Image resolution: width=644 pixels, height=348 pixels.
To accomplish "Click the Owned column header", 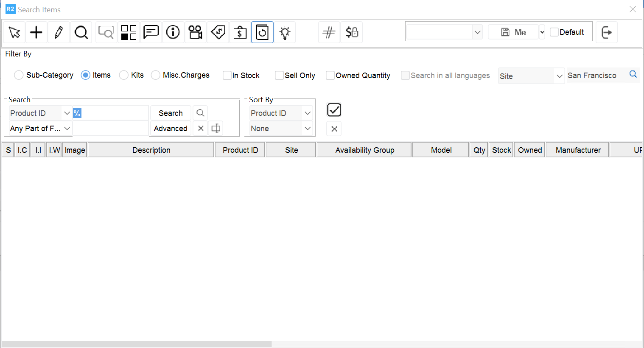I will point(529,150).
